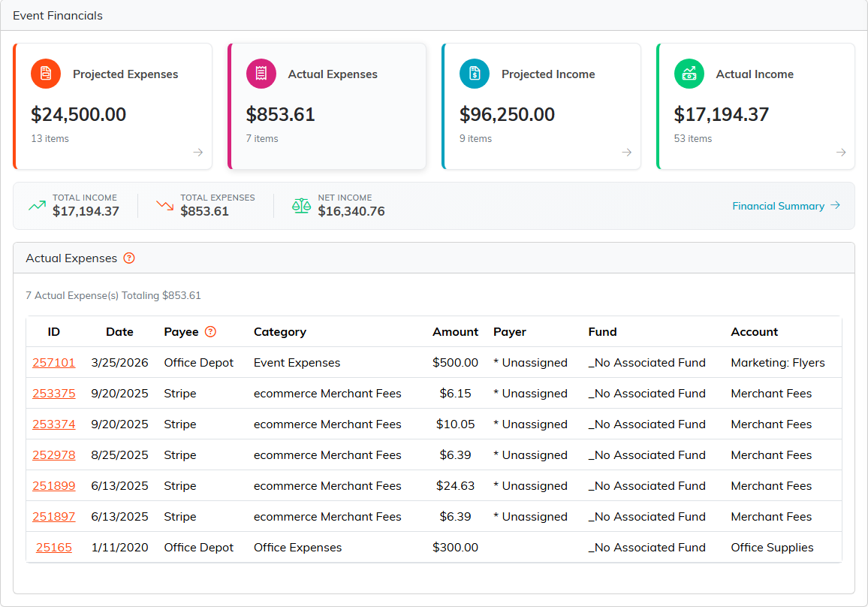The image size is (868, 607).
Task: Open the Financial Summary link
Action: point(779,206)
